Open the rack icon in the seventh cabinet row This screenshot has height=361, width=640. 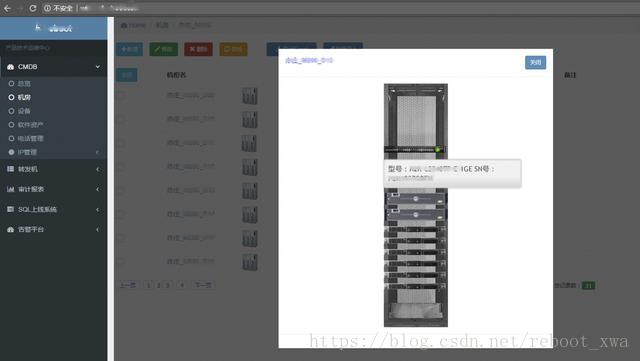coord(249,238)
